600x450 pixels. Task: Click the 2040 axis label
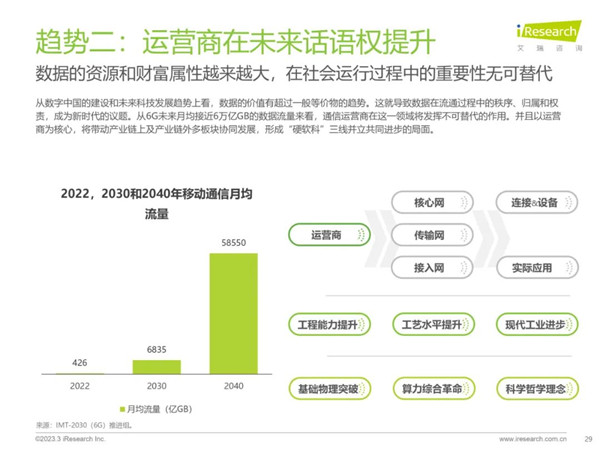click(x=233, y=386)
